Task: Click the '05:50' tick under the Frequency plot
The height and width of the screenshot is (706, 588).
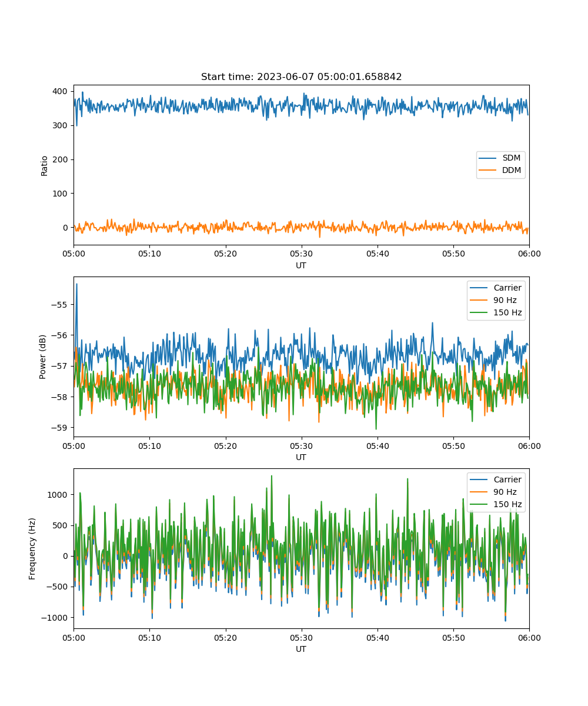Action: coord(453,637)
